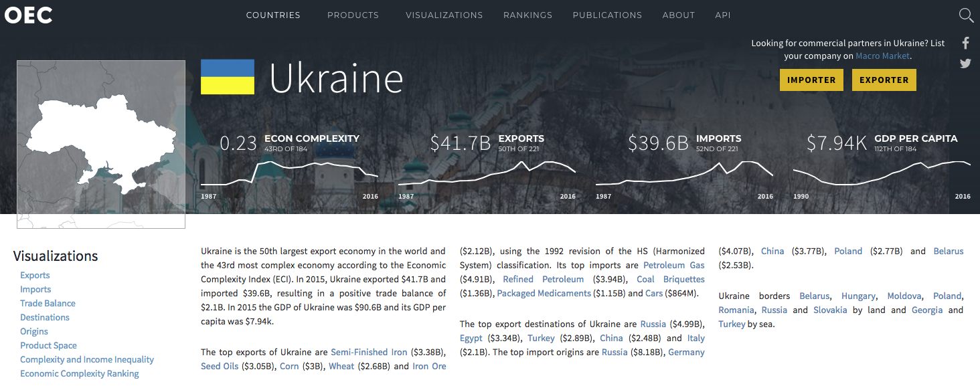Image resolution: width=980 pixels, height=390 pixels.
Task: Open the About menu
Action: tap(679, 15)
